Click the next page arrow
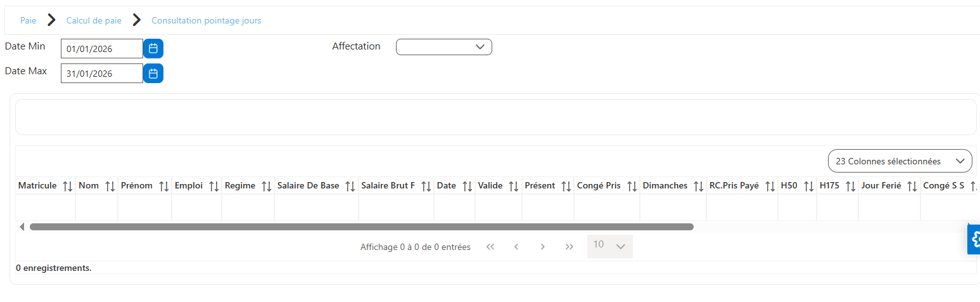 [x=542, y=247]
